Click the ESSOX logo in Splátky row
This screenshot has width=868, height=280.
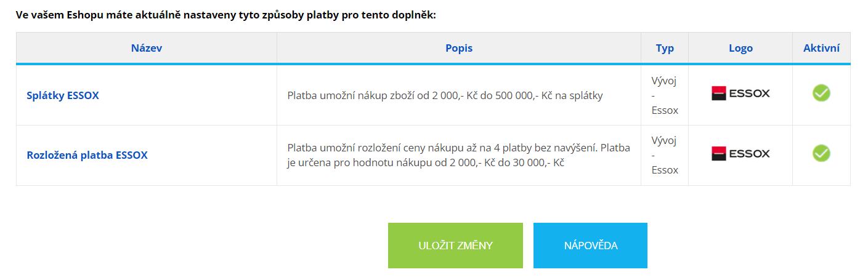pos(740,94)
